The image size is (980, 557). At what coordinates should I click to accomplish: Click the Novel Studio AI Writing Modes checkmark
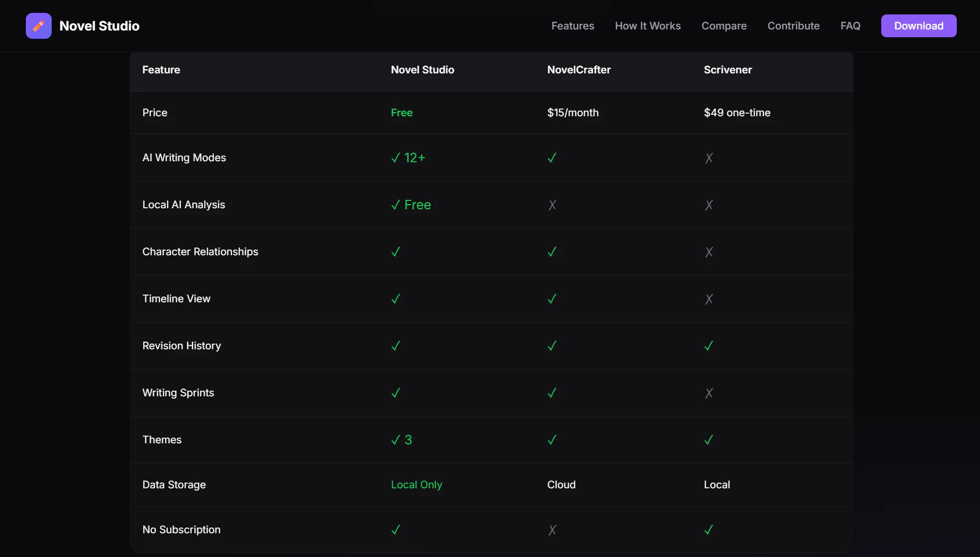396,158
